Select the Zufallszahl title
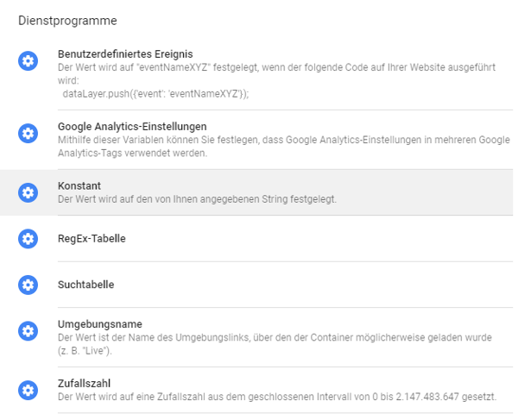This screenshot has height=420, width=518. [x=84, y=384]
